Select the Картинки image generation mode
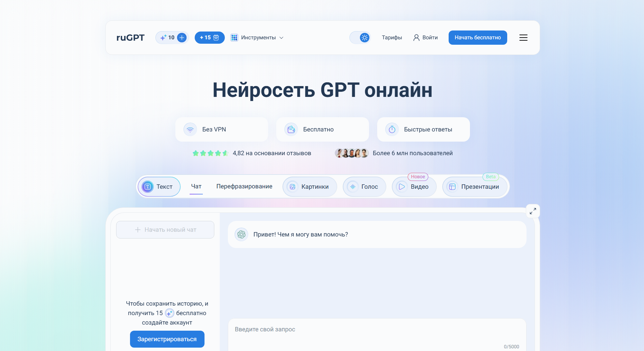The width and height of the screenshot is (644, 351). point(309,187)
